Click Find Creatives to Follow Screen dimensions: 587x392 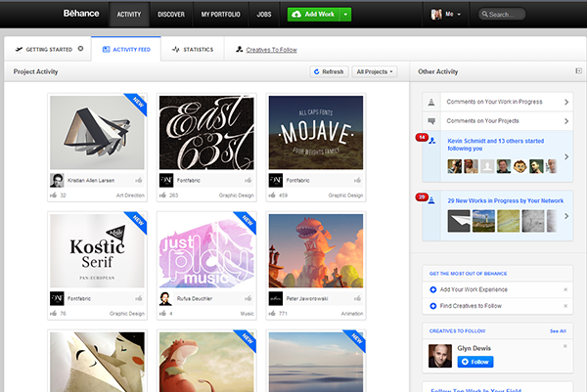tap(471, 306)
